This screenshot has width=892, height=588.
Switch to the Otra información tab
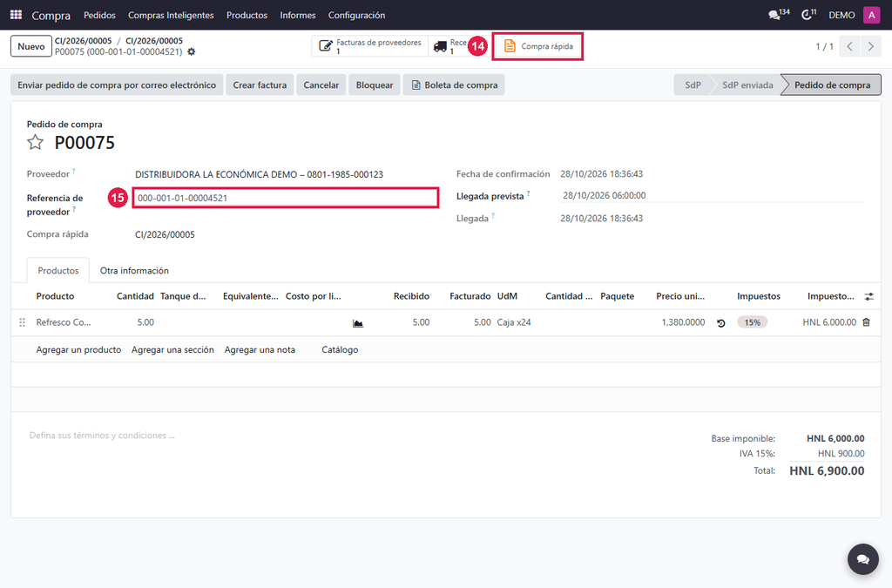click(134, 271)
